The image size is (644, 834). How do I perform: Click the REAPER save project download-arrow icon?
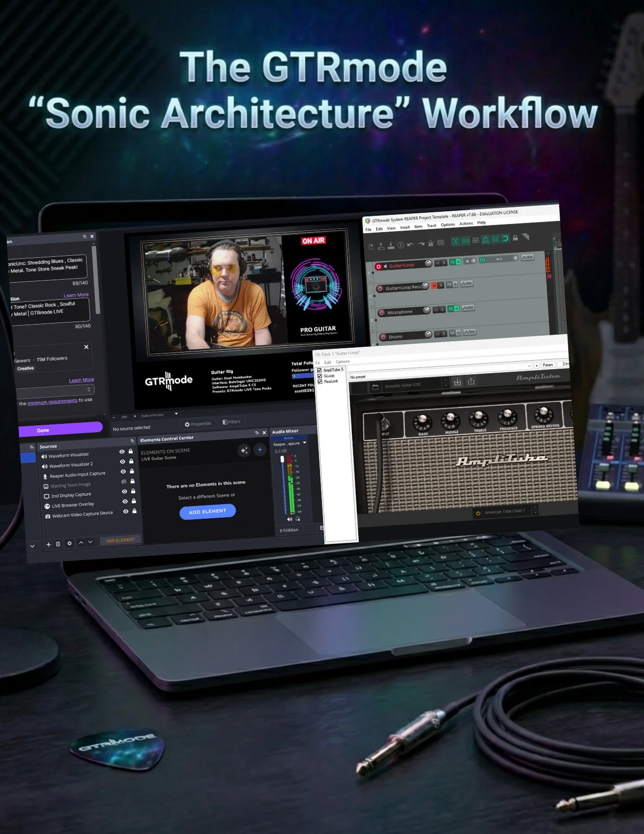[x=391, y=246]
